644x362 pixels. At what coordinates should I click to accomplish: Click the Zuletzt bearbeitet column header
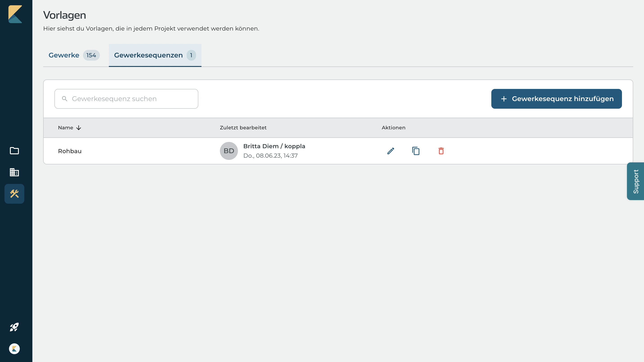pyautogui.click(x=243, y=128)
